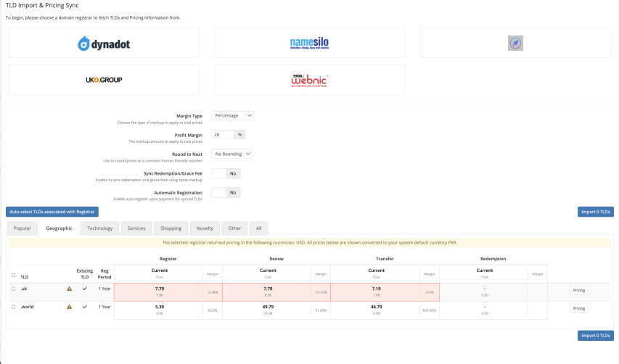
Task: Click the green checkmark in .world row
Action: (84, 307)
